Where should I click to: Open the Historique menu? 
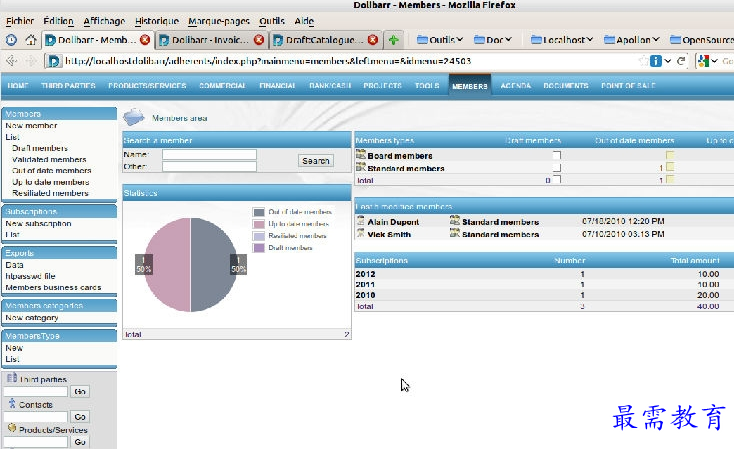(x=157, y=21)
